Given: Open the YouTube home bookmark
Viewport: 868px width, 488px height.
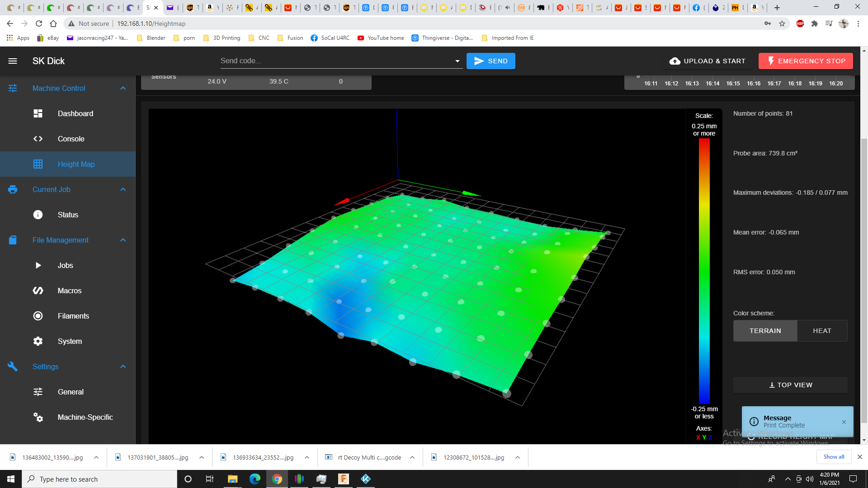Looking at the screenshot, I should [381, 38].
